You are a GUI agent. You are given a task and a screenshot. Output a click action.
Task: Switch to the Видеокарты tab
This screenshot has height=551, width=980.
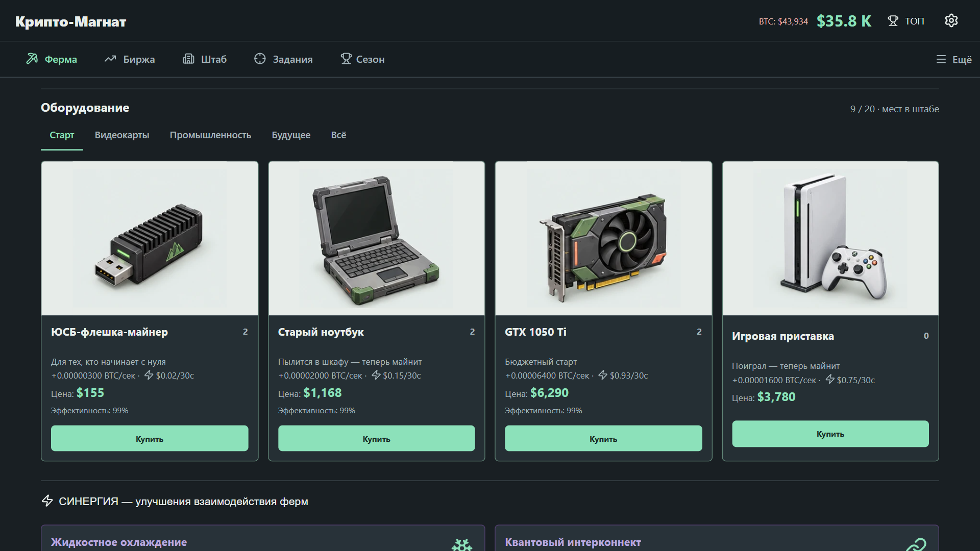[122, 135]
